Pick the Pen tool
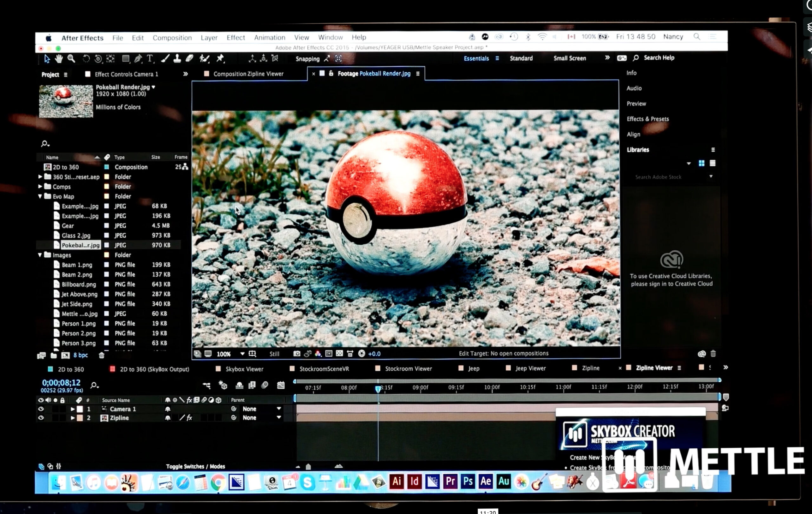The height and width of the screenshot is (514, 812). point(138,59)
